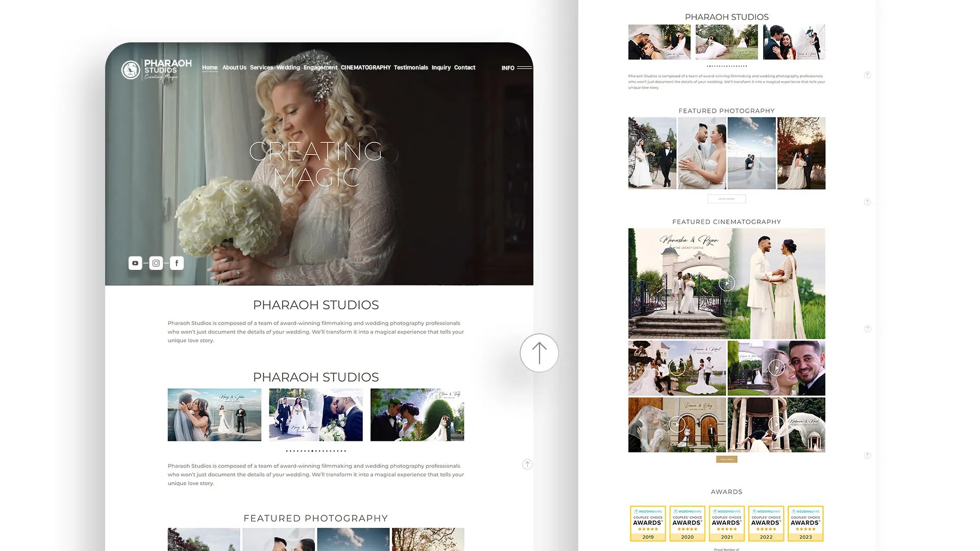Open the About Us menu item
The width and height of the screenshot is (980, 551).
(234, 67)
